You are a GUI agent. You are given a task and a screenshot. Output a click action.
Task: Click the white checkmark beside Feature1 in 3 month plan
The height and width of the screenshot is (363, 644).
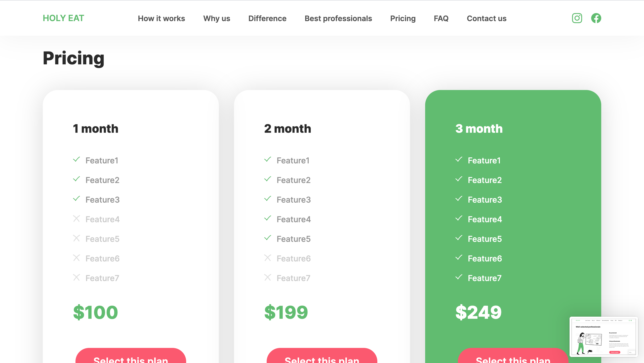pos(459,160)
